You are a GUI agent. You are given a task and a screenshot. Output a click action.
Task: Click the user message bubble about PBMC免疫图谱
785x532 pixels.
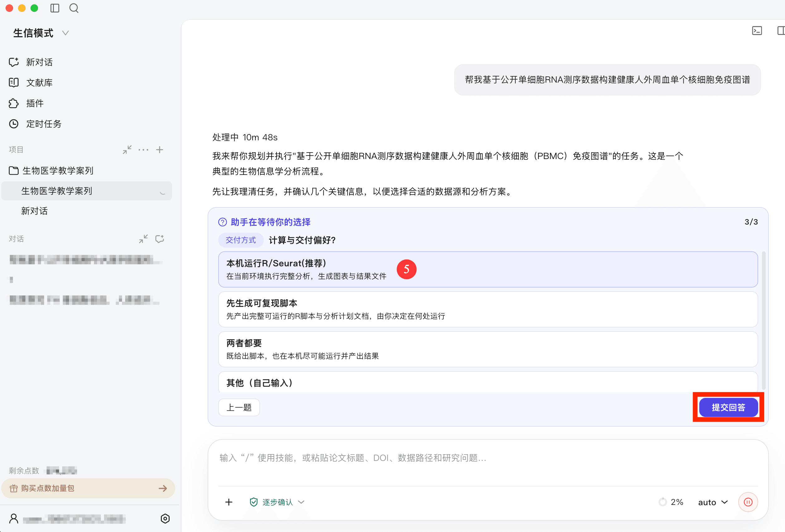607,80
